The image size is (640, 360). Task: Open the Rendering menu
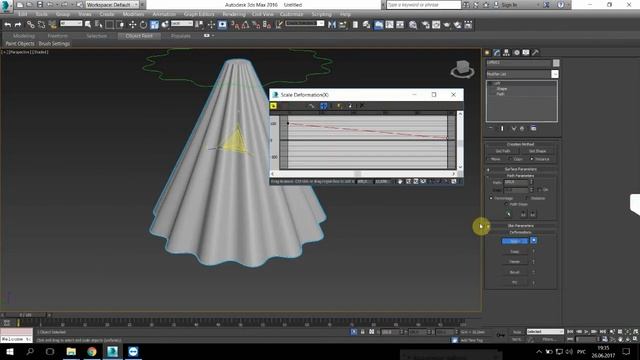click(x=233, y=14)
